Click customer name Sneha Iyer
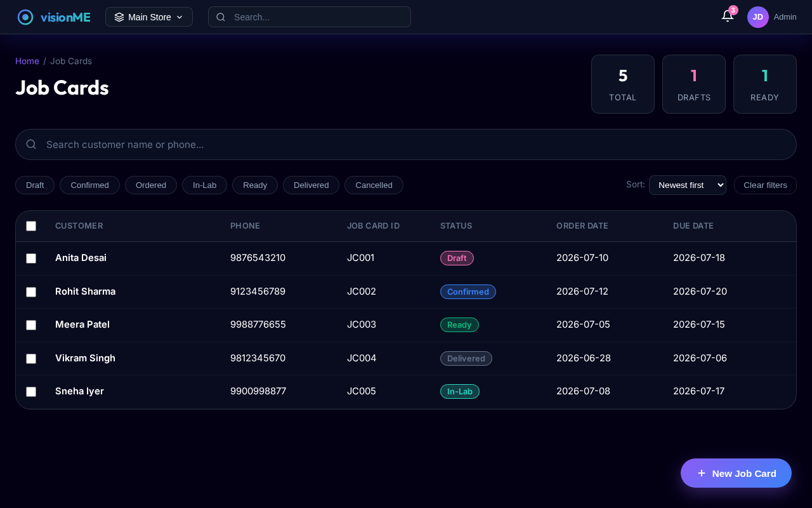 point(79,391)
